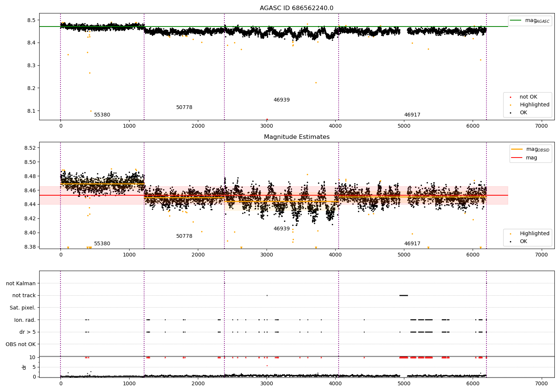Select the 8.50 y-axis tick label
The height and width of the screenshot is (392, 560).
(30, 162)
